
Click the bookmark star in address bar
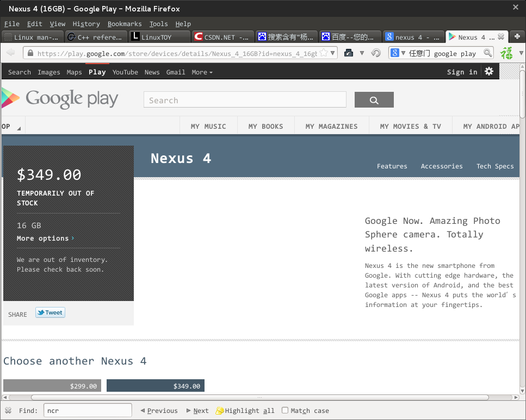pos(324,53)
